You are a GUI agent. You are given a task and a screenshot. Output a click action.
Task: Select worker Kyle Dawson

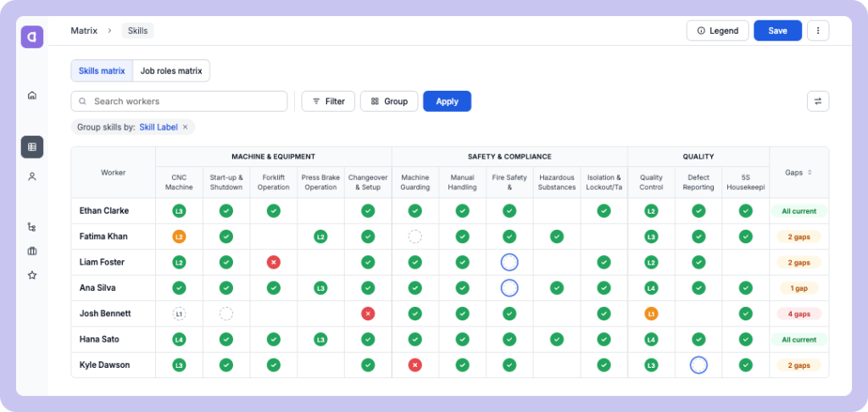(x=104, y=365)
